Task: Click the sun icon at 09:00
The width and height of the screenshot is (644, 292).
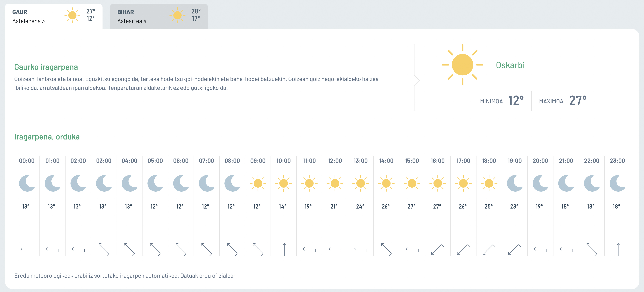Action: point(258,183)
